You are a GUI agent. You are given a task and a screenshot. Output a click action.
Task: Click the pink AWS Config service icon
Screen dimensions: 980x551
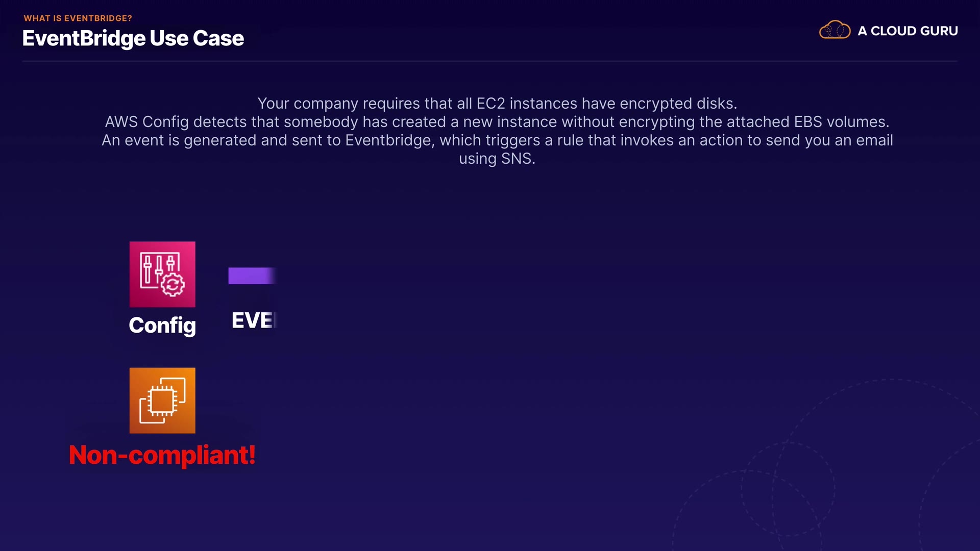[162, 274]
